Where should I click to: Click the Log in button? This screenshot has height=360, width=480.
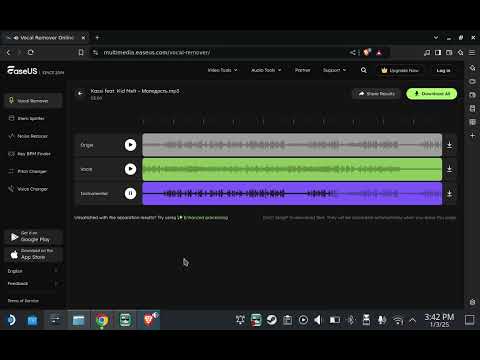443,70
